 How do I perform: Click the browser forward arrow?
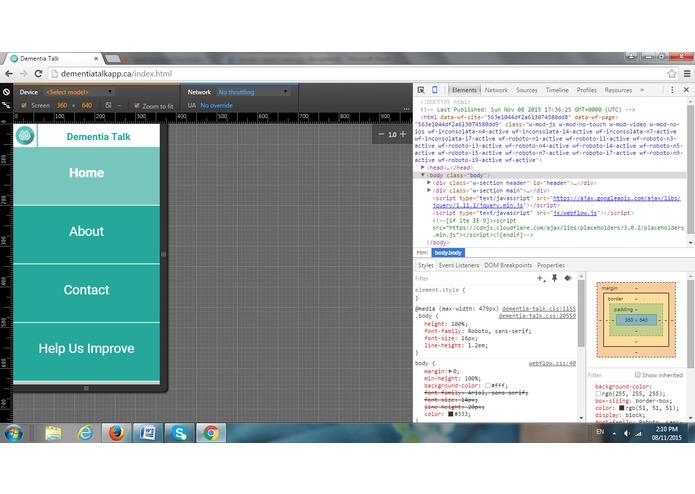(23, 74)
